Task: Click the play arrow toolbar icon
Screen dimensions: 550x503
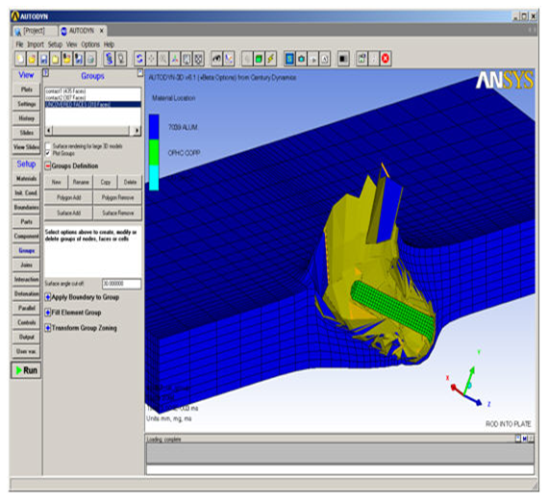Action: (x=313, y=59)
